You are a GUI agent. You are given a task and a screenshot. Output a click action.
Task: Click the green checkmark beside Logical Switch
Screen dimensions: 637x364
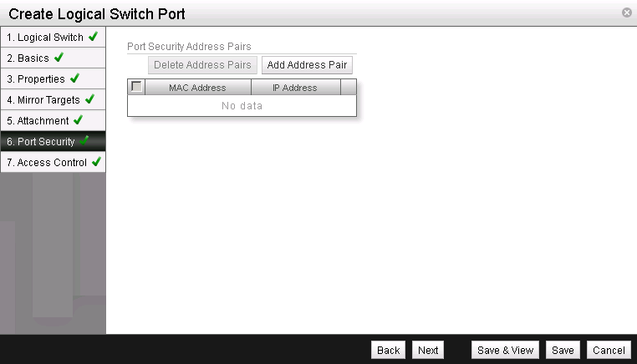click(x=93, y=37)
